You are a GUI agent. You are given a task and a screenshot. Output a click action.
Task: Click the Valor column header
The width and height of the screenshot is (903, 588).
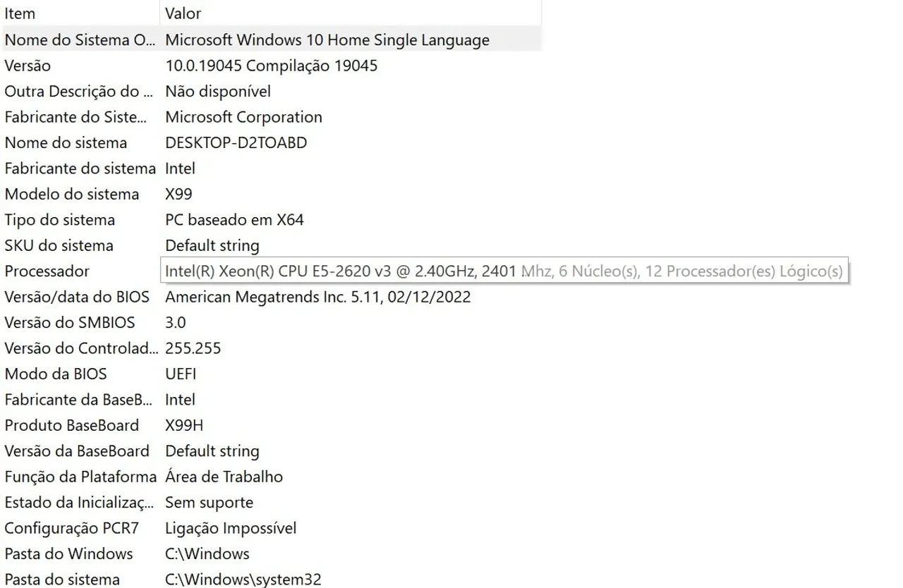pyautogui.click(x=351, y=13)
